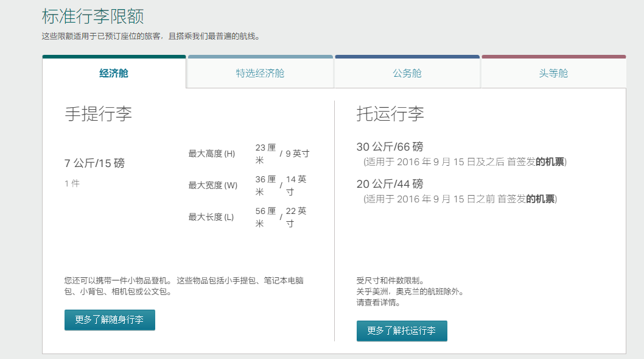Click the 更多了解托运行李 button
This screenshot has height=359, width=644.
[x=402, y=331]
